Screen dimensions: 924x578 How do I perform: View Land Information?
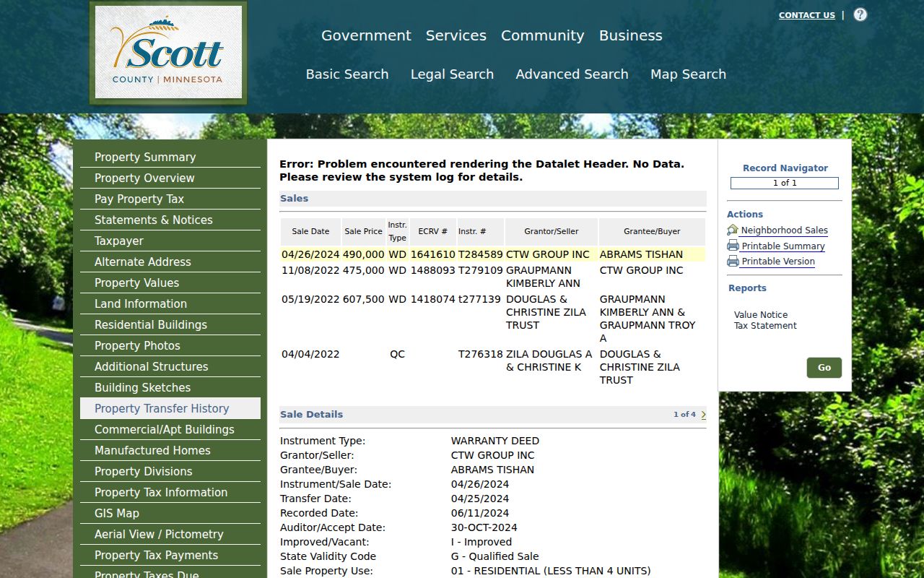[x=170, y=303]
